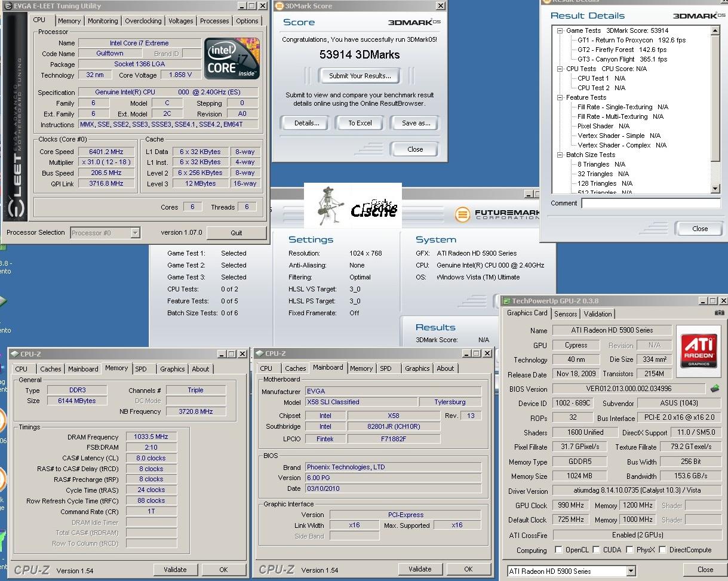Click the 1024 x 768 resolution setting

[x=365, y=253]
